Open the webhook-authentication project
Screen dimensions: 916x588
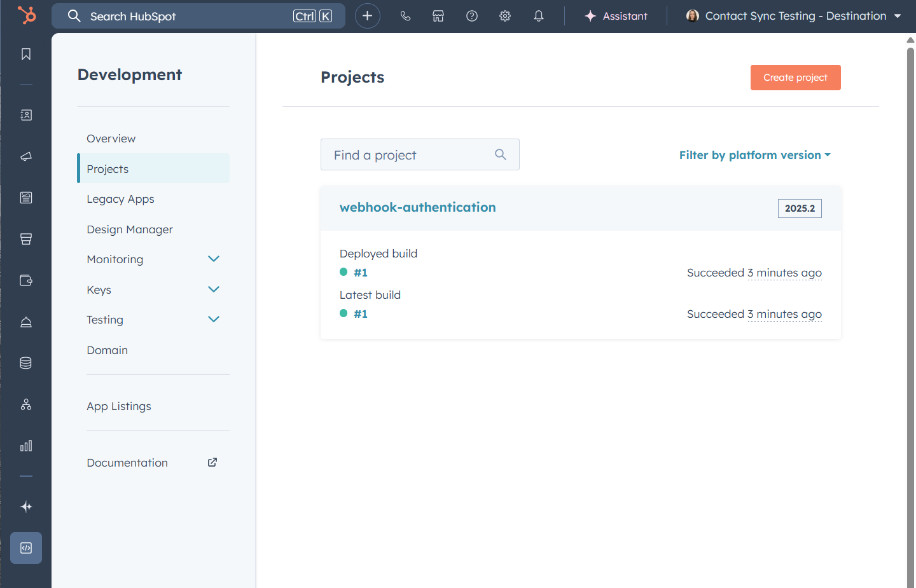418,207
